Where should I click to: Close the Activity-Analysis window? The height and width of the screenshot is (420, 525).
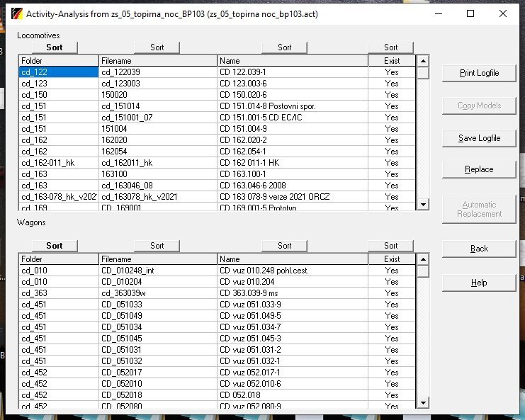(503, 13)
